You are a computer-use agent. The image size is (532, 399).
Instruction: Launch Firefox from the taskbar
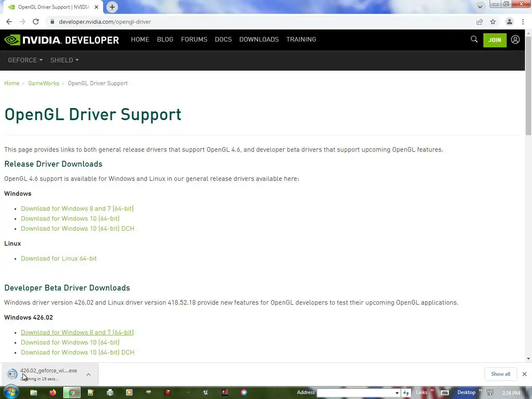tap(53, 392)
